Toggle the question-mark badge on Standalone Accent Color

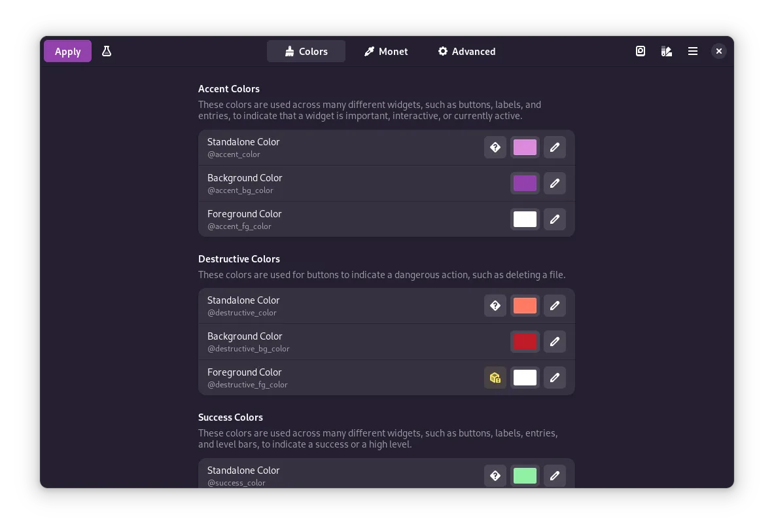pos(495,147)
